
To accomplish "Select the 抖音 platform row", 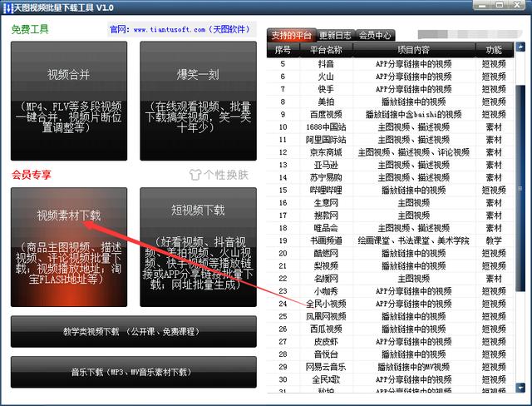I will pos(391,64).
